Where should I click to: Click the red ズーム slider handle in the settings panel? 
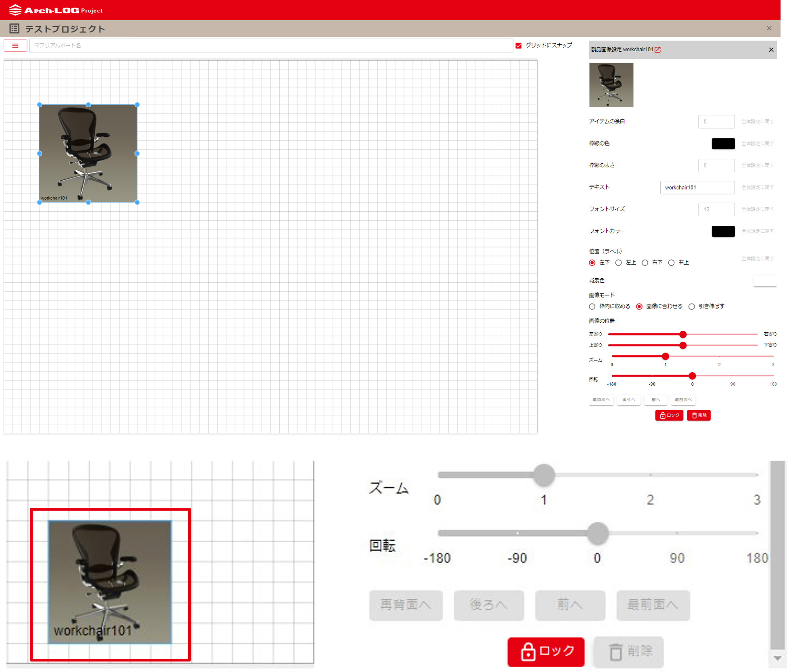[666, 357]
